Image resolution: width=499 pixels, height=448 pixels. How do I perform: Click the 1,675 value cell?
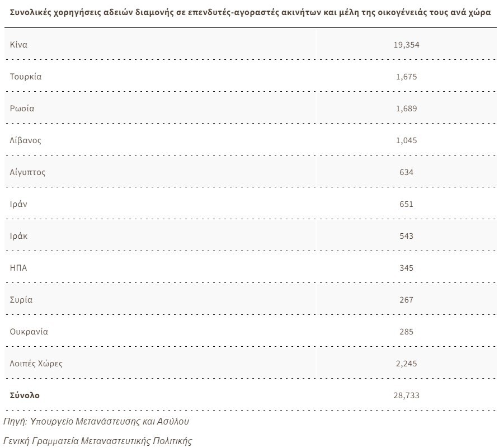click(406, 77)
